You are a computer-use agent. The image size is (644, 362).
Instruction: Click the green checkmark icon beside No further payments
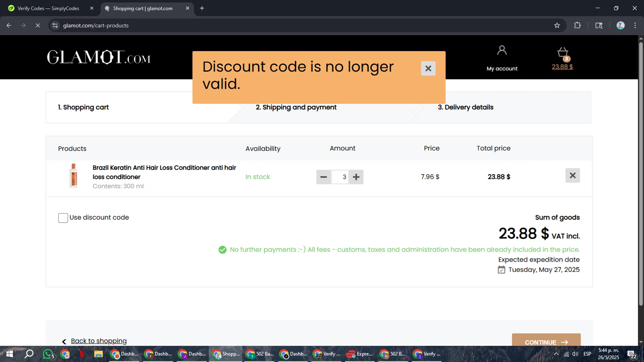point(222,250)
